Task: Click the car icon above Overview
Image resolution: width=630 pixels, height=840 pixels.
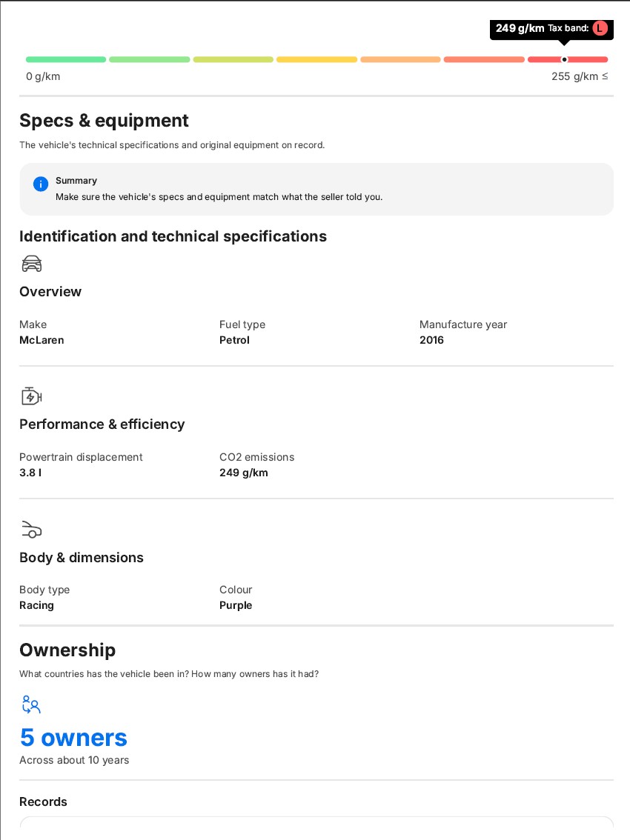Action: coord(32,264)
